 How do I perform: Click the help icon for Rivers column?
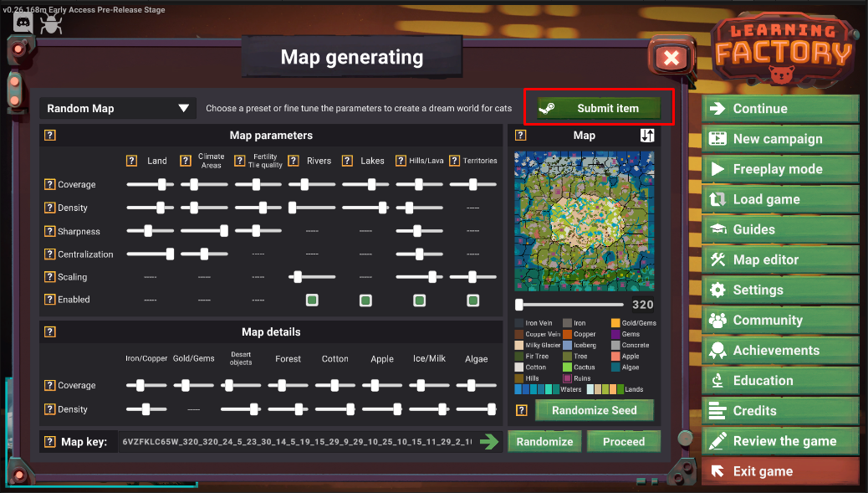pyautogui.click(x=294, y=161)
